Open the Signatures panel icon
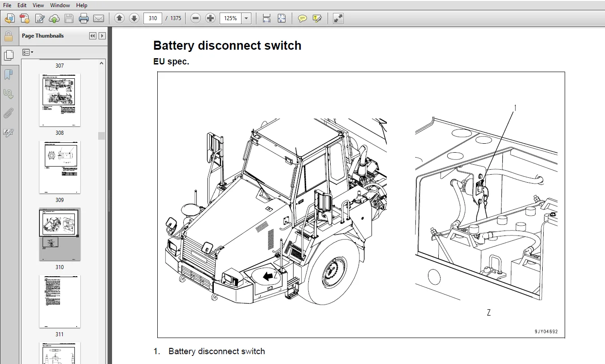The width and height of the screenshot is (605, 364). (x=9, y=133)
